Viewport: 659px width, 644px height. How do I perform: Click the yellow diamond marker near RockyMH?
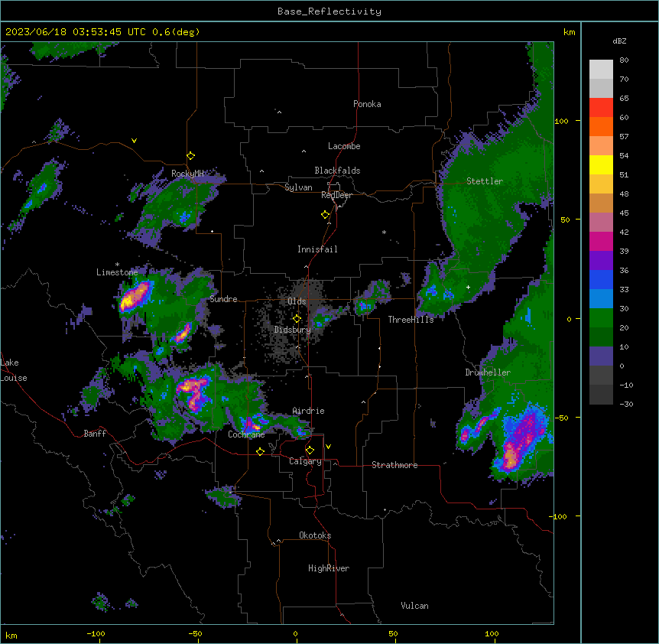[190, 156]
